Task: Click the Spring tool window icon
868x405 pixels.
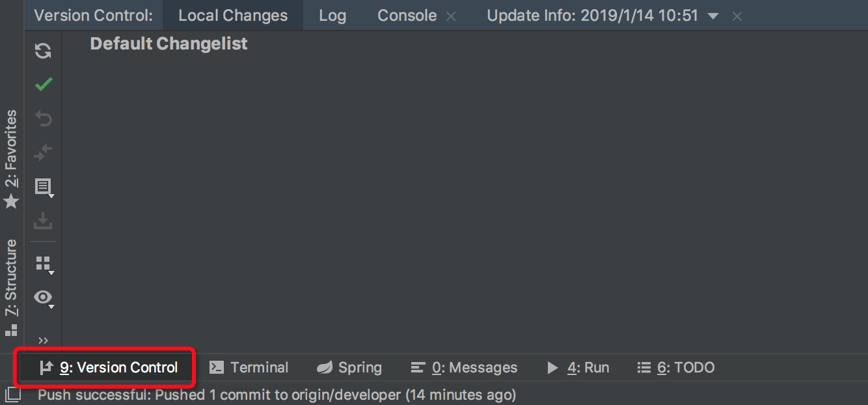Action: [349, 367]
